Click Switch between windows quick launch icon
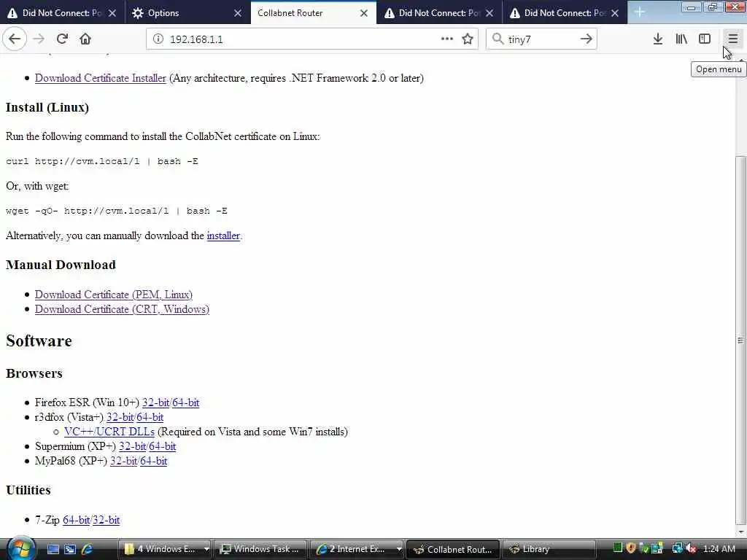Viewport: 747px width, 560px height. point(70,549)
